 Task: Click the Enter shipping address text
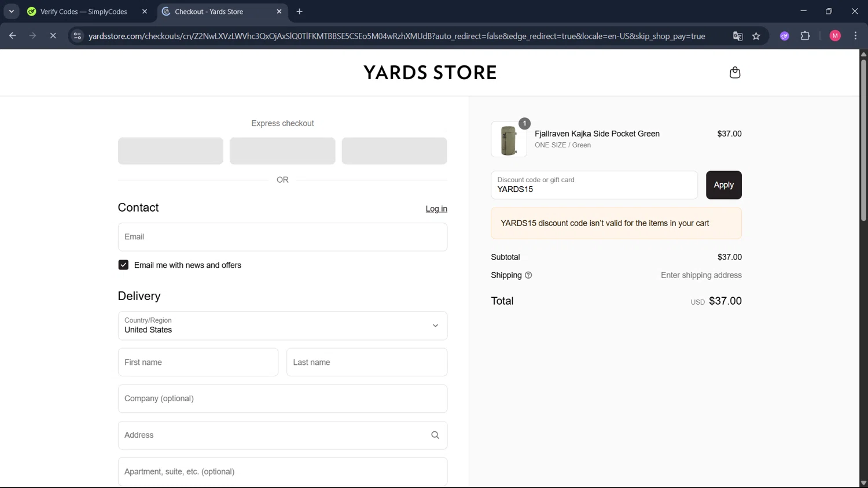coord(701,275)
